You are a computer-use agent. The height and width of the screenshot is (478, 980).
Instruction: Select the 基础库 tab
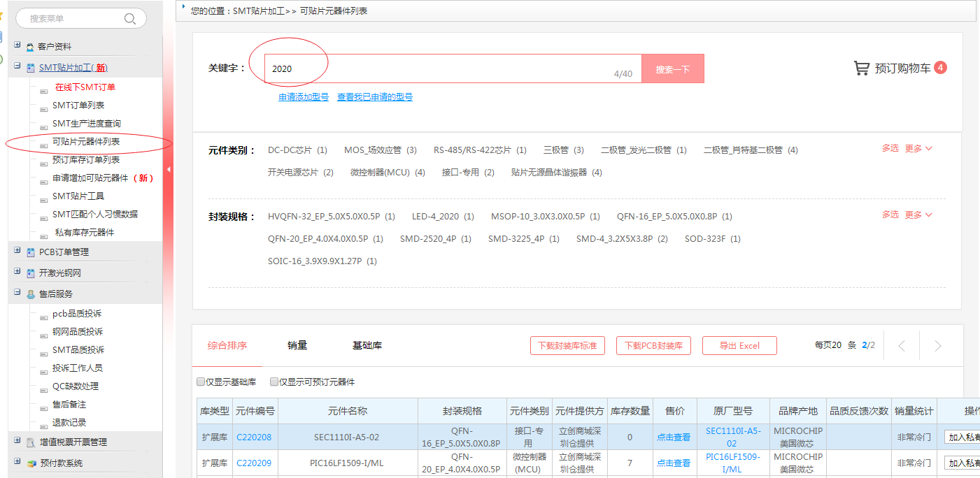(x=367, y=345)
